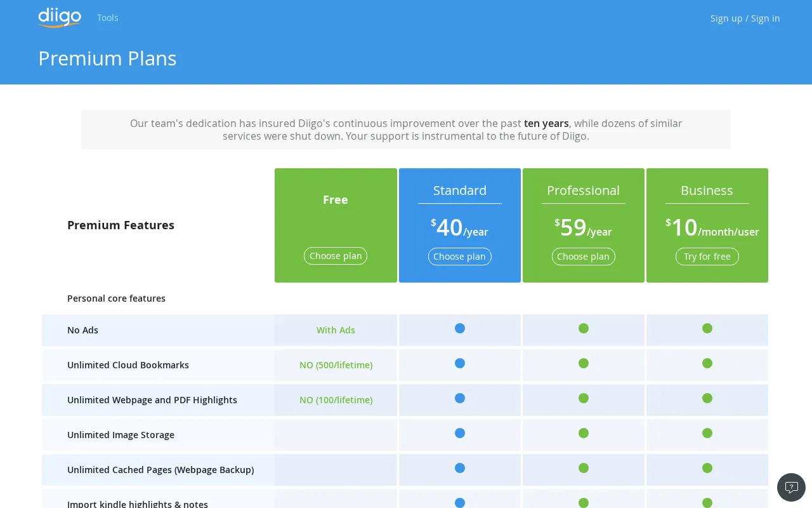Viewport: 812px width, 508px height.
Task: Click 'Unlimited Webpage and PDF Highlights' label
Action: coord(152,400)
